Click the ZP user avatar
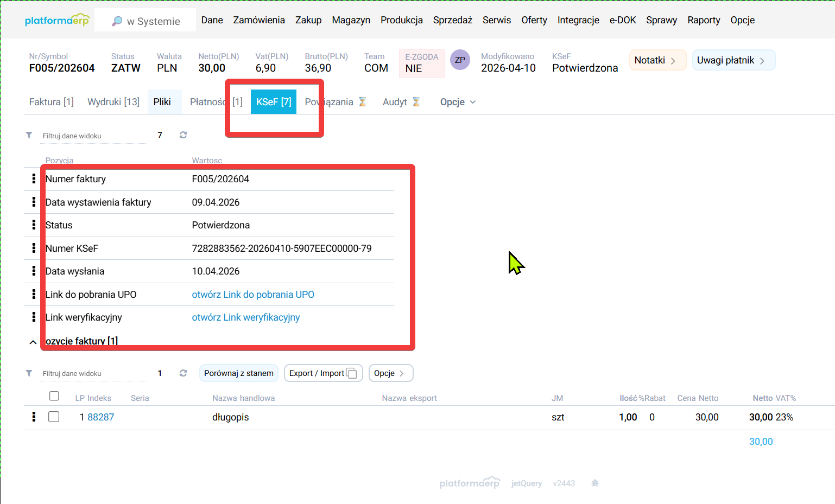The height and width of the screenshot is (504, 835). pos(460,60)
